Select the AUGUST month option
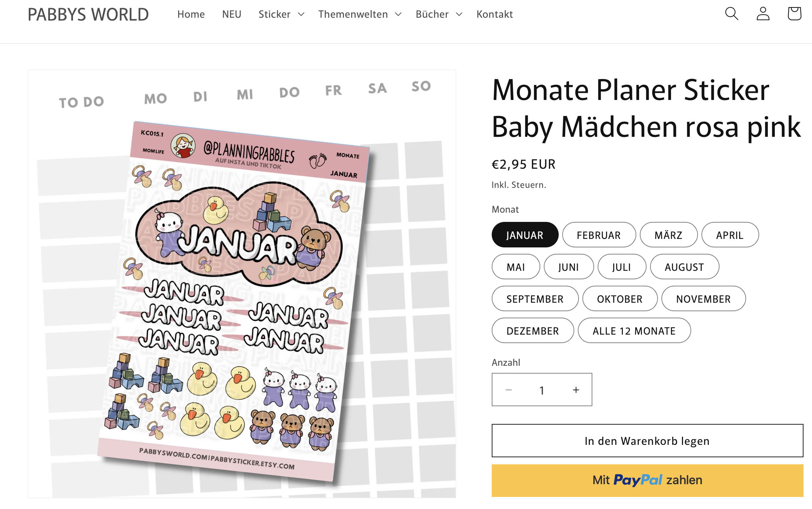 [x=684, y=267]
